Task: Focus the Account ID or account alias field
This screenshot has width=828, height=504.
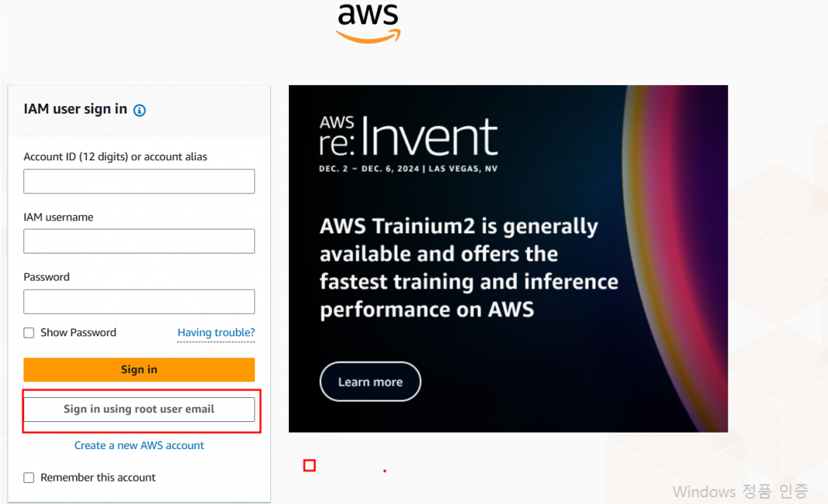Action: coord(139,181)
